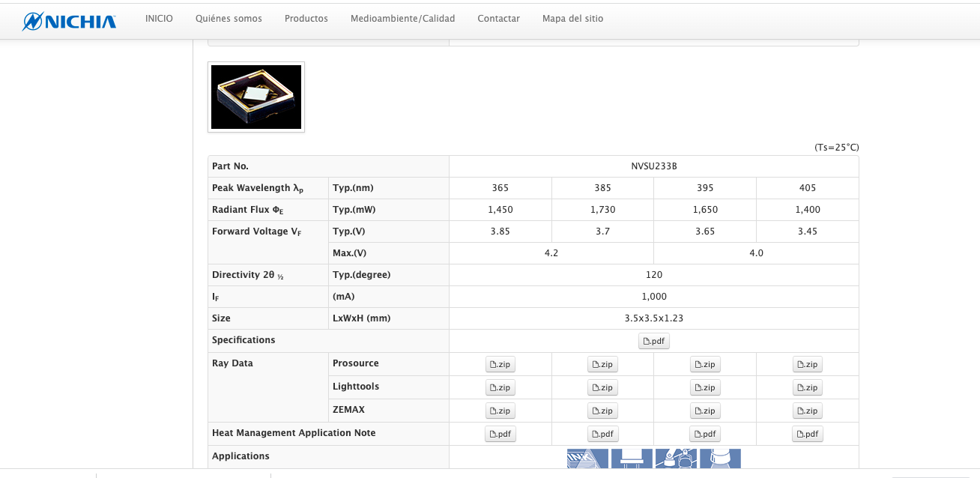Open Mapa del sitio
Screen dimensions: 980x478
(x=572, y=18)
